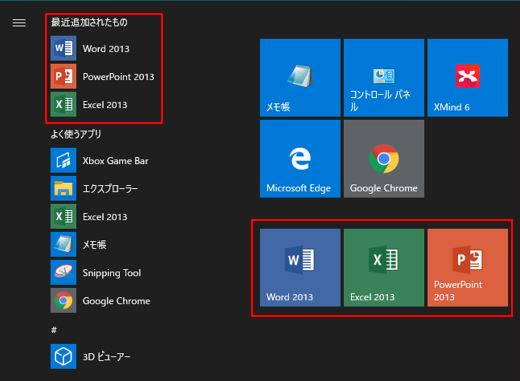Click the '#' alphabet group header

(54, 330)
